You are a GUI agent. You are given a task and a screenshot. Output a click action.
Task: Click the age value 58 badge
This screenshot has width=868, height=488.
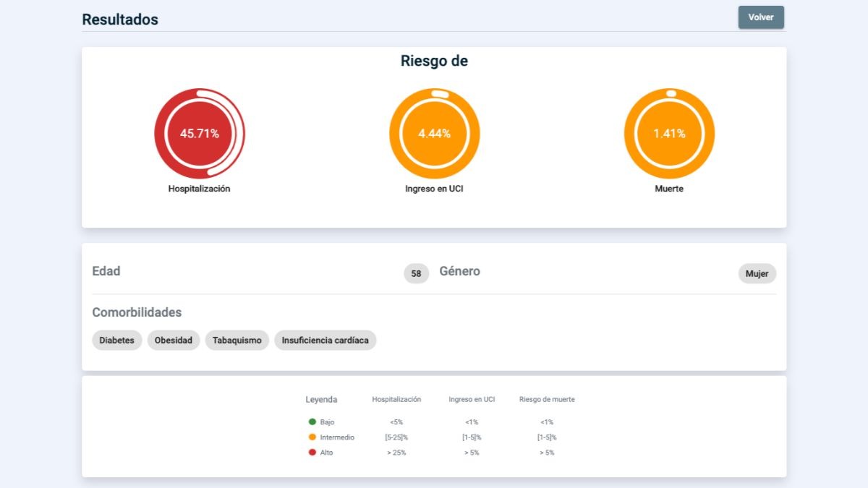pyautogui.click(x=416, y=274)
